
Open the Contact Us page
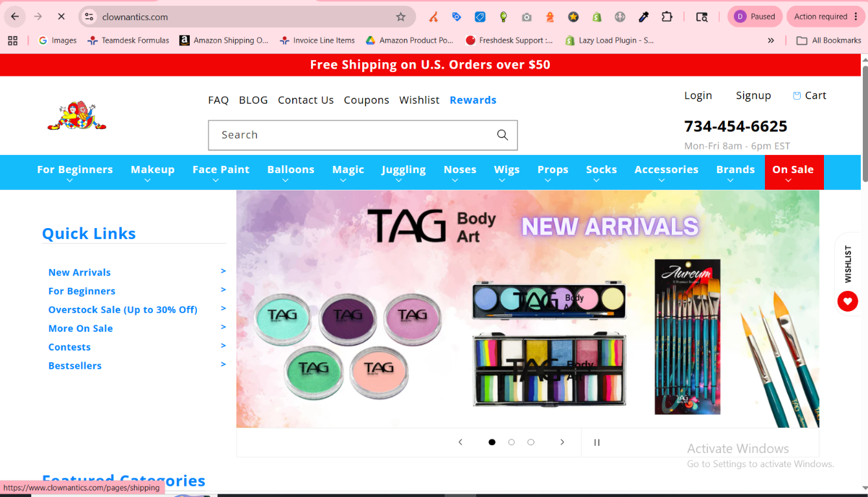pos(306,100)
